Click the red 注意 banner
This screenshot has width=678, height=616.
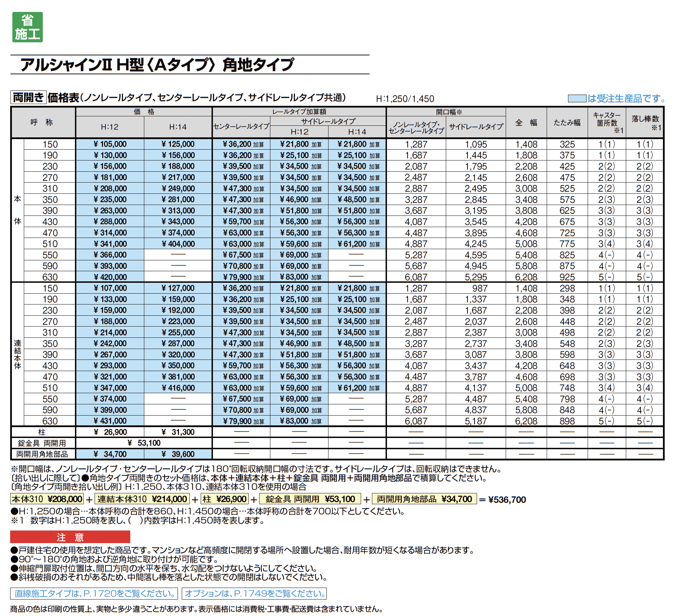(x=70, y=537)
